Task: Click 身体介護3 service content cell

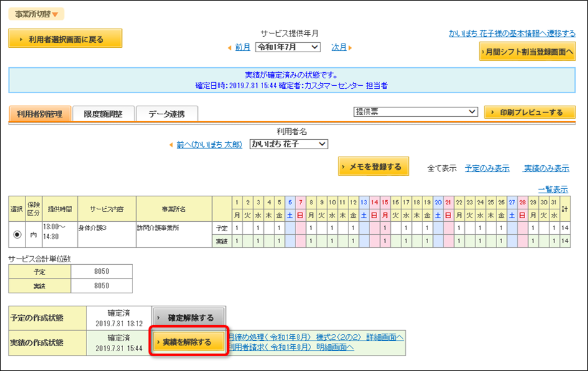Action: pyautogui.click(x=107, y=234)
